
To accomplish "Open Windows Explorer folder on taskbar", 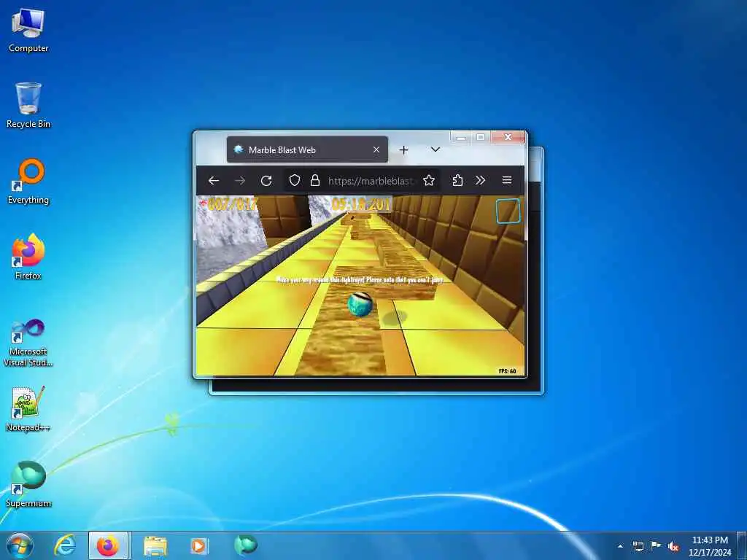I will 155,545.
